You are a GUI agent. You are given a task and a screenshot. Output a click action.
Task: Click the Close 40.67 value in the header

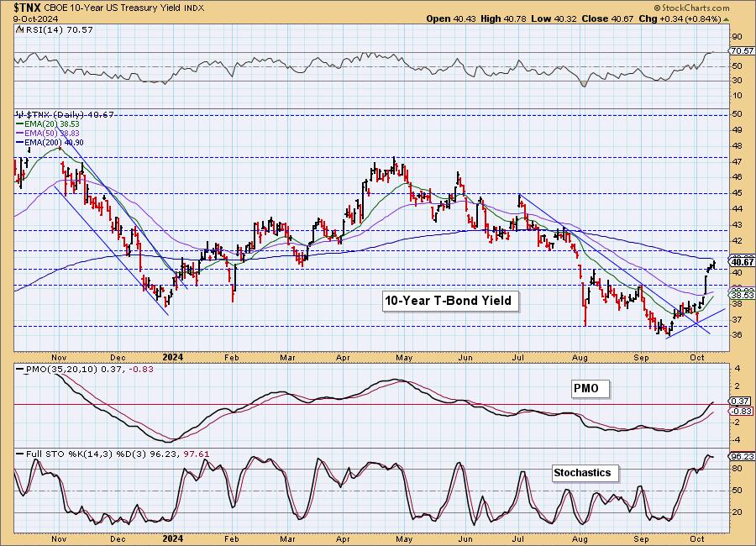607,18
